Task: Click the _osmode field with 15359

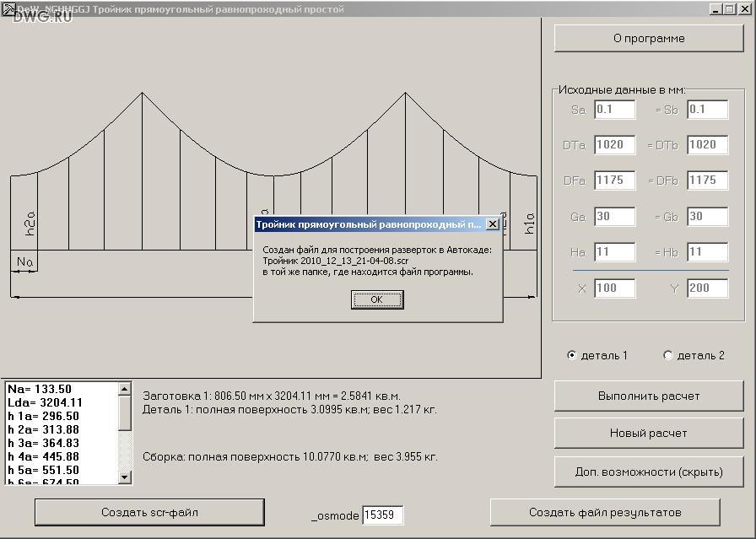Action: coord(383,515)
